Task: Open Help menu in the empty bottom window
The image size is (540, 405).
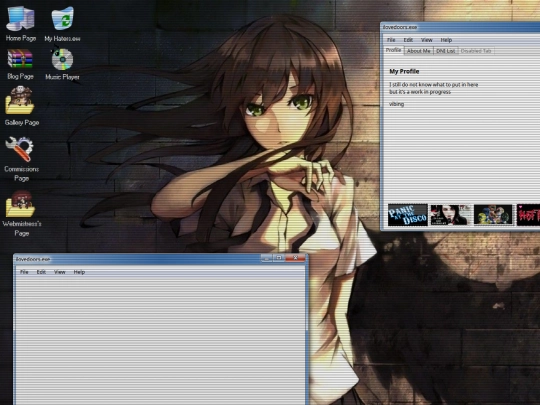Action: pyautogui.click(x=79, y=272)
